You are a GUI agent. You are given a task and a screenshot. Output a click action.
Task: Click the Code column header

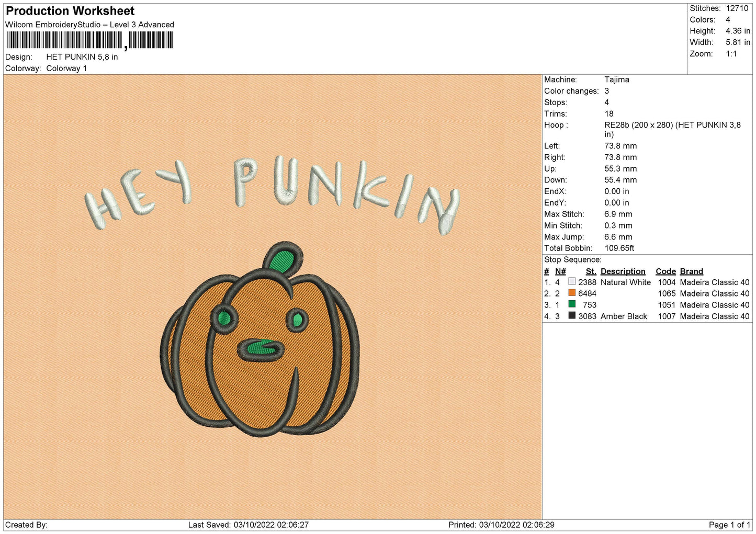tap(665, 271)
